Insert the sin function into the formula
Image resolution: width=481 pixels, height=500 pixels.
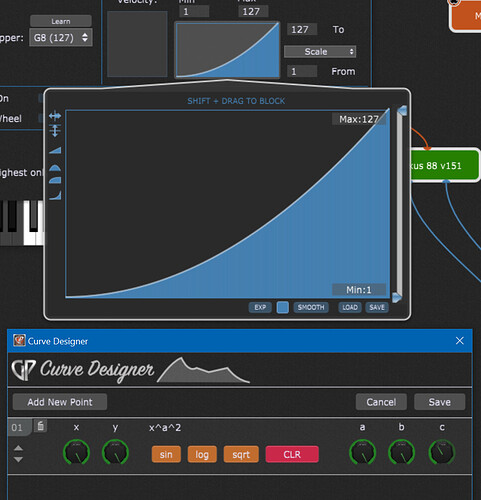point(166,454)
